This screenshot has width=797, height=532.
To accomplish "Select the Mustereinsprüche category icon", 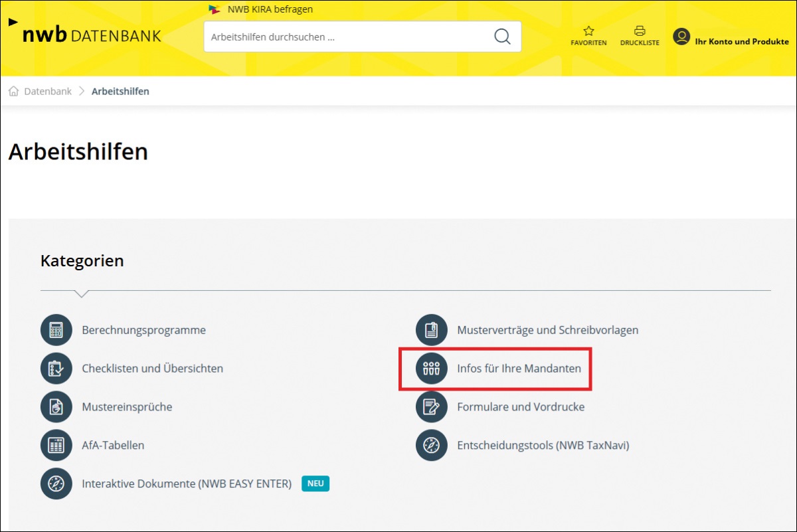I will point(56,406).
